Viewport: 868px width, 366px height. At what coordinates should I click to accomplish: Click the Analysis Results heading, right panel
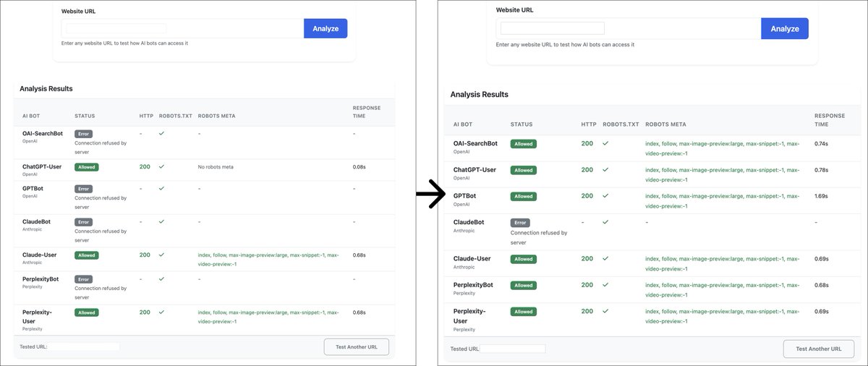(479, 94)
